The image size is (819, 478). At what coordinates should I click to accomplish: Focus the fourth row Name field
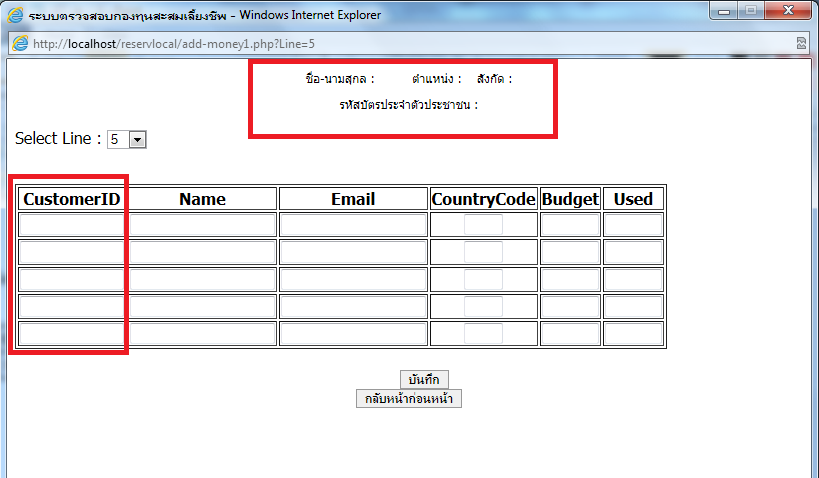point(202,307)
